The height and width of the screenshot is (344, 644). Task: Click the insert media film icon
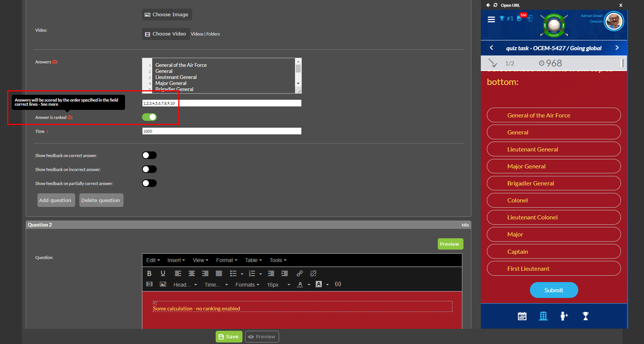(x=150, y=284)
